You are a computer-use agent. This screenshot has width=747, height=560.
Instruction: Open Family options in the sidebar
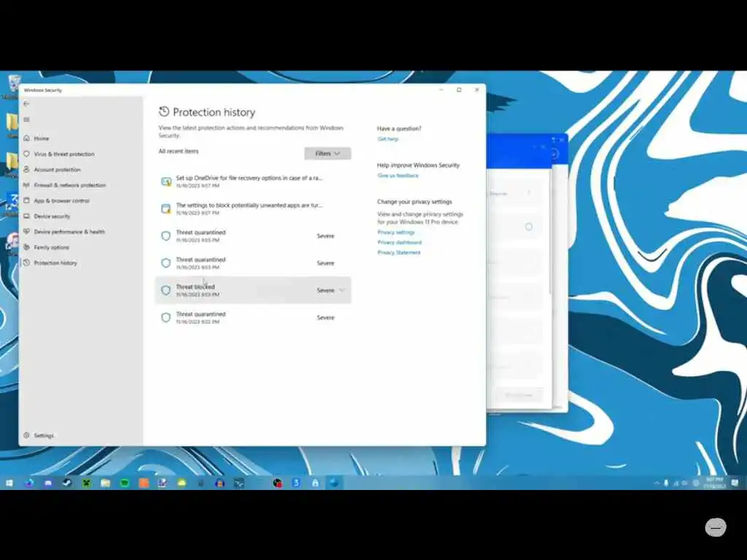coord(52,247)
